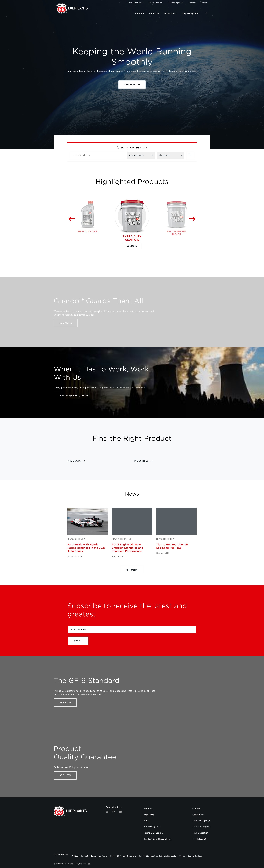Open Find a Location top link
Image resolution: width=264 pixels, height=868 pixels.
pyautogui.click(x=155, y=3)
